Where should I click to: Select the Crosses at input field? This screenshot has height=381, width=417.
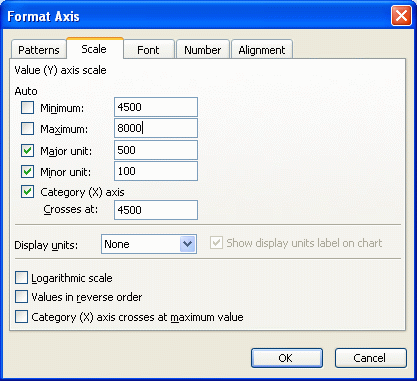156,210
